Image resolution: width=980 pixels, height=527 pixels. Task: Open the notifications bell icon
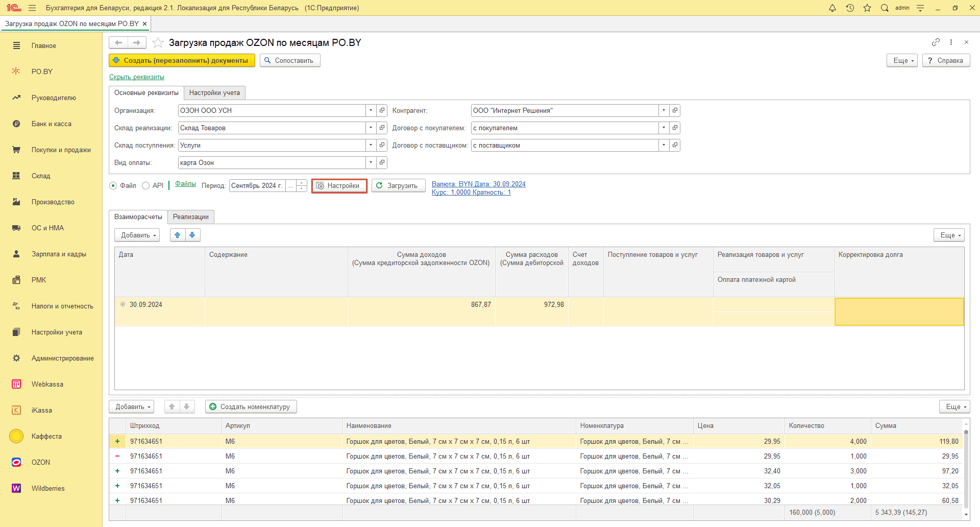point(832,8)
